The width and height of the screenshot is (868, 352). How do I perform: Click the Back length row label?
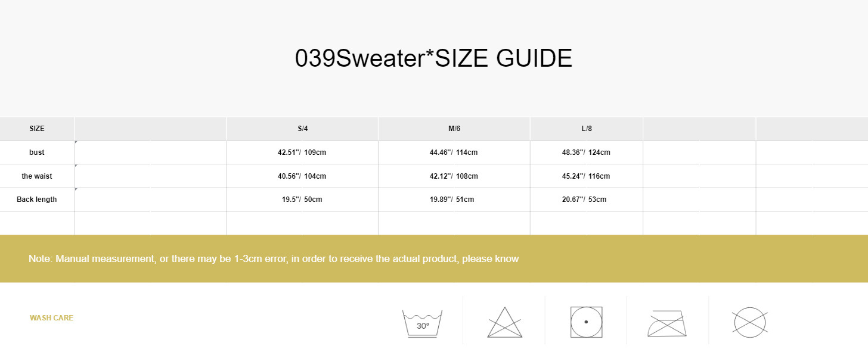[x=37, y=200]
